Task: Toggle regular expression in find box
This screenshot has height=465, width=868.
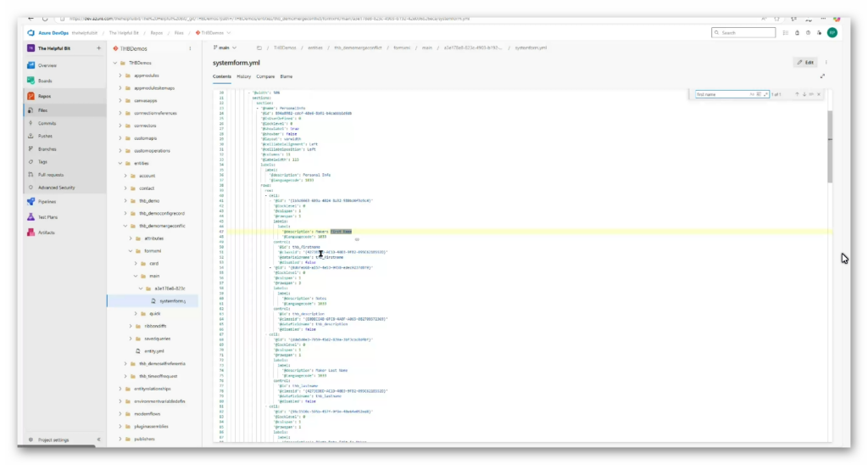Action: point(765,94)
